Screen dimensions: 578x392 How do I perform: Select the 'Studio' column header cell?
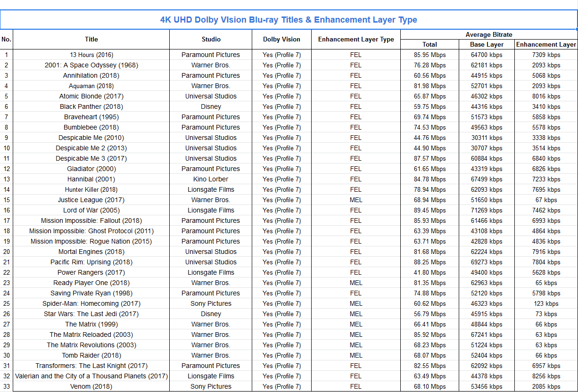[211, 40]
